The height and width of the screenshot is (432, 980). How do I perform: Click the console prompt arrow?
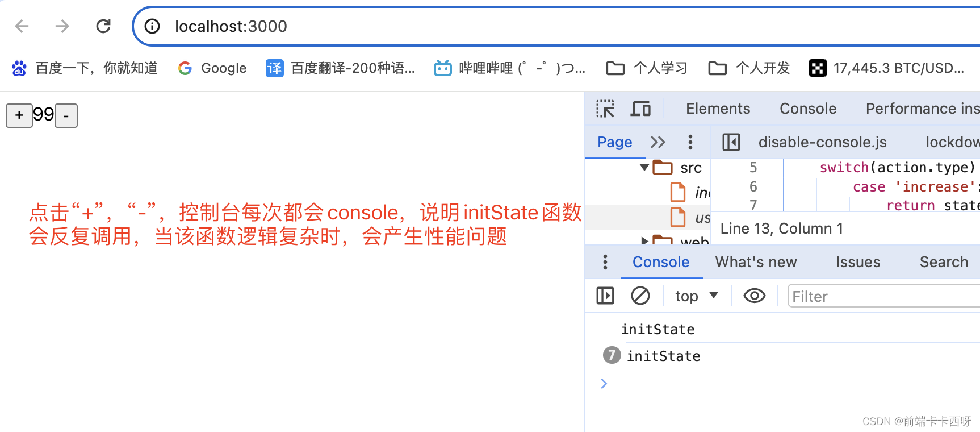tap(604, 384)
